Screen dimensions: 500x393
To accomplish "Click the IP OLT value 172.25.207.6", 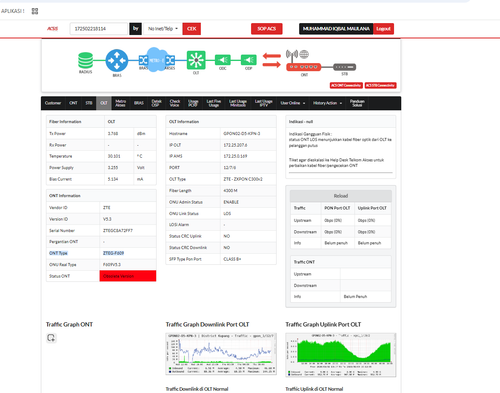I will (235, 145).
